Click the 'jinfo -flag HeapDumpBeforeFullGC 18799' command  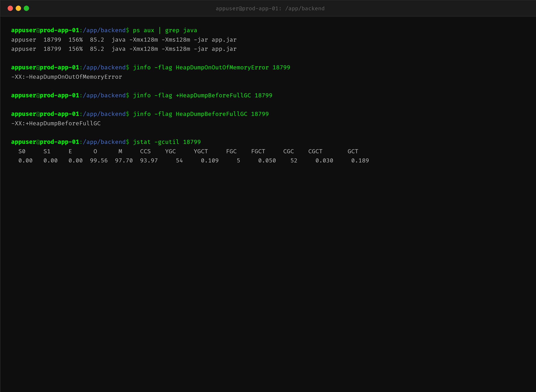click(x=201, y=114)
